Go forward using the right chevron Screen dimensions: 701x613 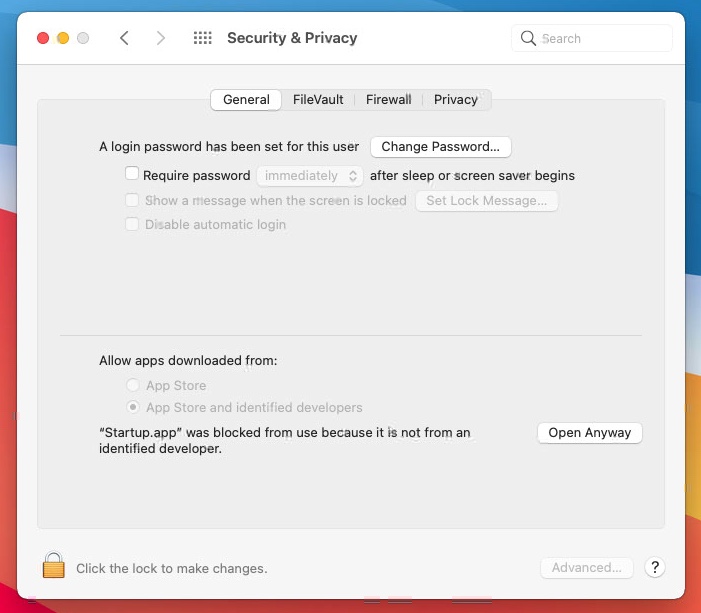pyautogui.click(x=161, y=38)
